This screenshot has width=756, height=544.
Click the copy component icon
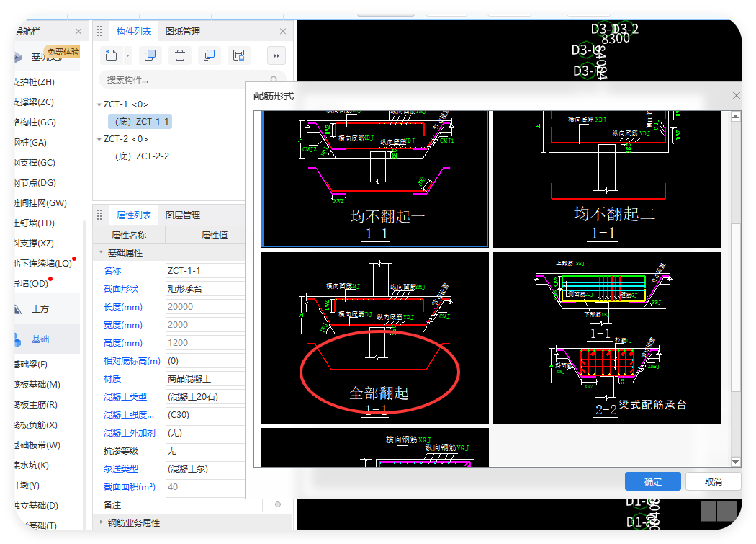click(150, 55)
